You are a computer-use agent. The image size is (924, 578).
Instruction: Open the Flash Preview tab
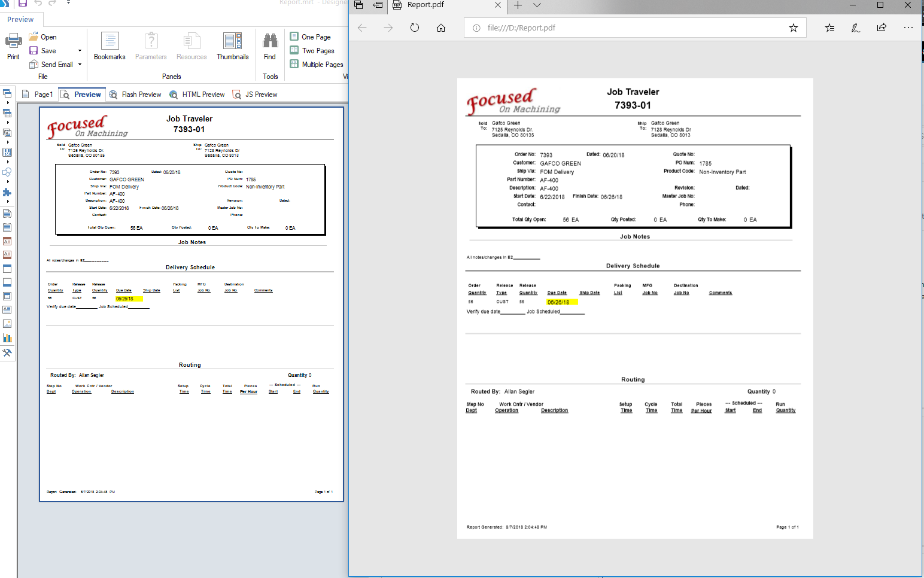135,95
